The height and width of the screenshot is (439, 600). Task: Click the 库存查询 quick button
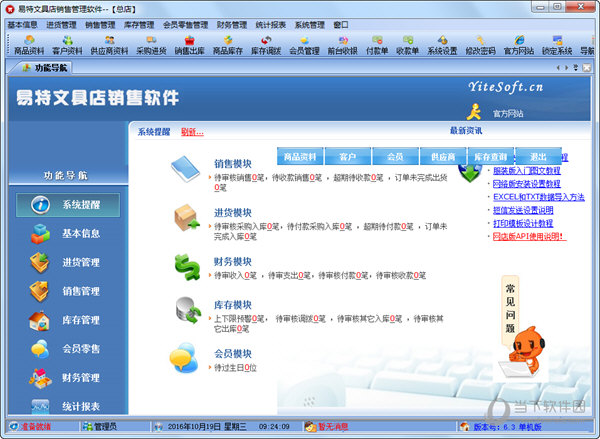(x=491, y=157)
